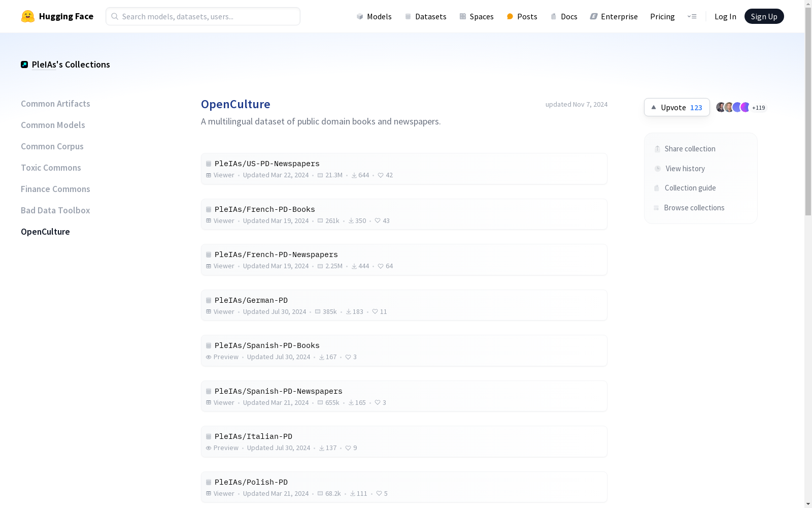Click the dataset icon beside PleIAs/Spanish-PD-Books
Image resolution: width=812 pixels, height=508 pixels.
click(x=209, y=345)
